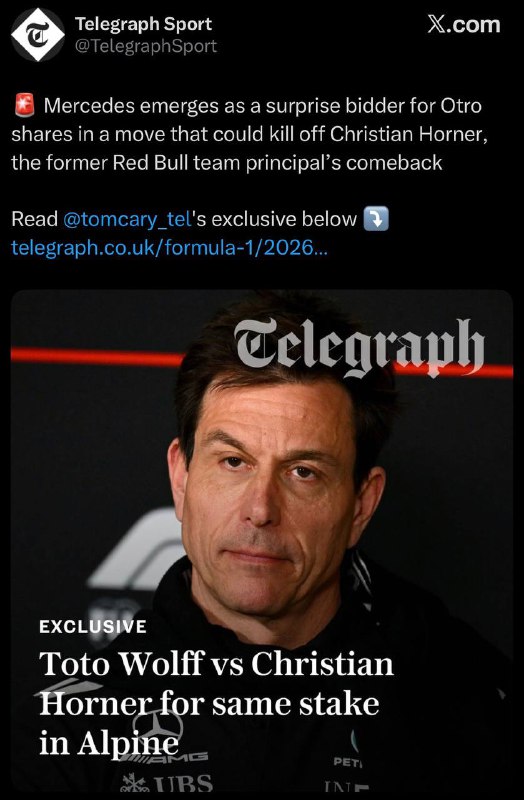Click the X.com logo text
This screenshot has width=524, height=800.
pyautogui.click(x=463, y=24)
